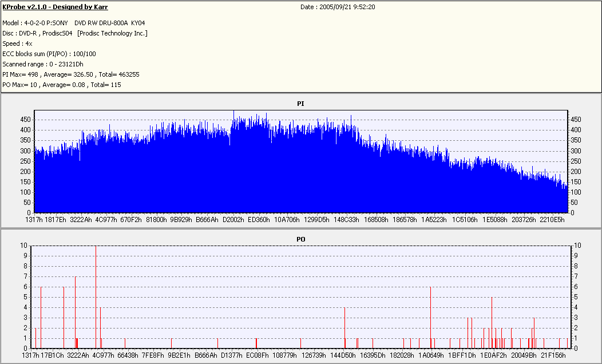Screen dimensions: 602x364
Task: Click the Scanned range line
Action: [x=42, y=65]
